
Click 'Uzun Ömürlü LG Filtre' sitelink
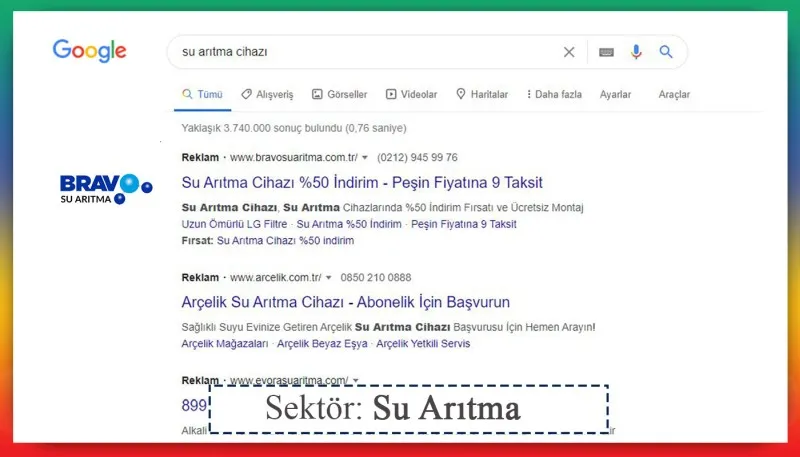[x=234, y=224]
